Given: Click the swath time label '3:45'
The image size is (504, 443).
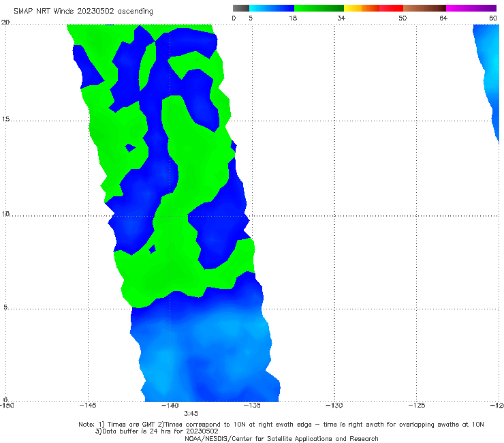Looking at the screenshot, I should pos(191,414).
